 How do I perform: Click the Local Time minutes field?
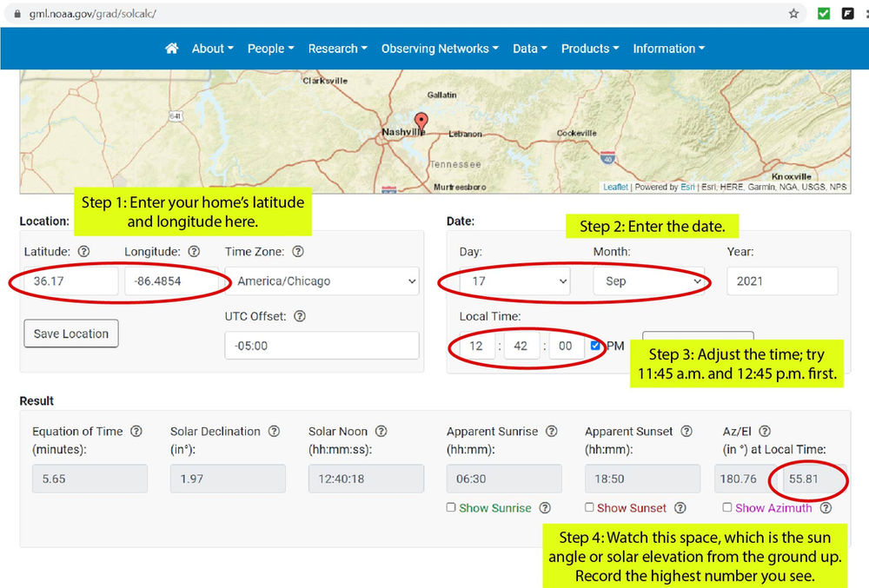[x=521, y=346]
